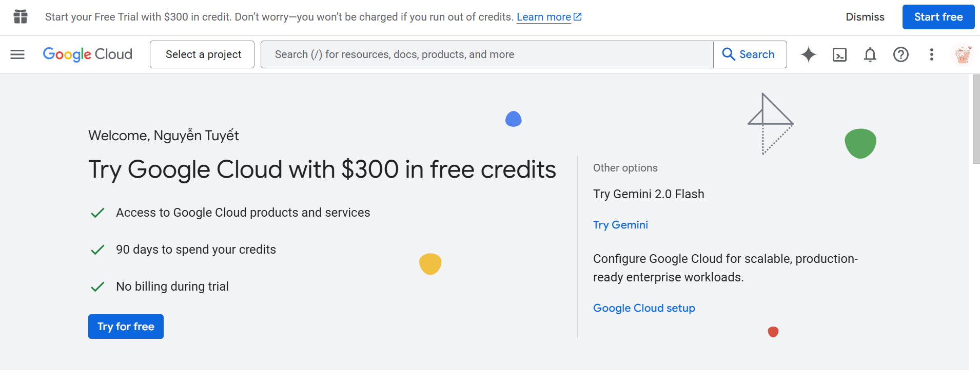Open the notifications bell
This screenshot has width=980, height=381.
coord(870,54)
